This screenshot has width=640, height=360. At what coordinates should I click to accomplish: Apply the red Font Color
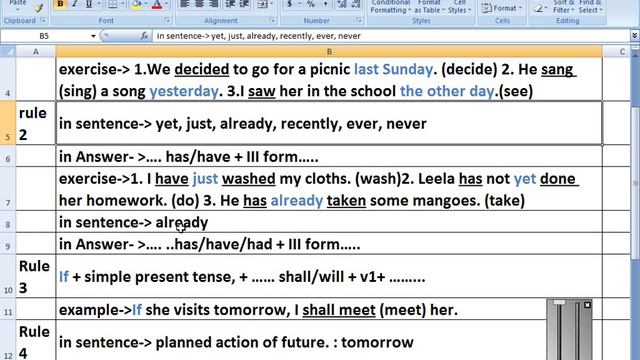[x=157, y=4]
